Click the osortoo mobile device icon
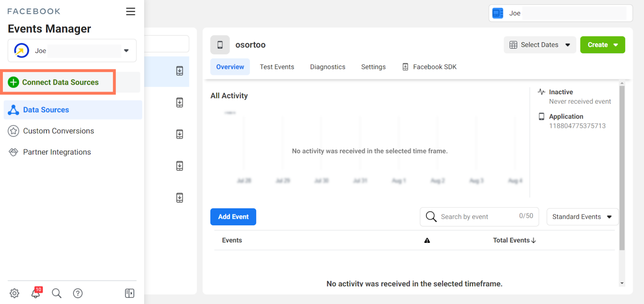644x304 pixels. pyautogui.click(x=220, y=45)
